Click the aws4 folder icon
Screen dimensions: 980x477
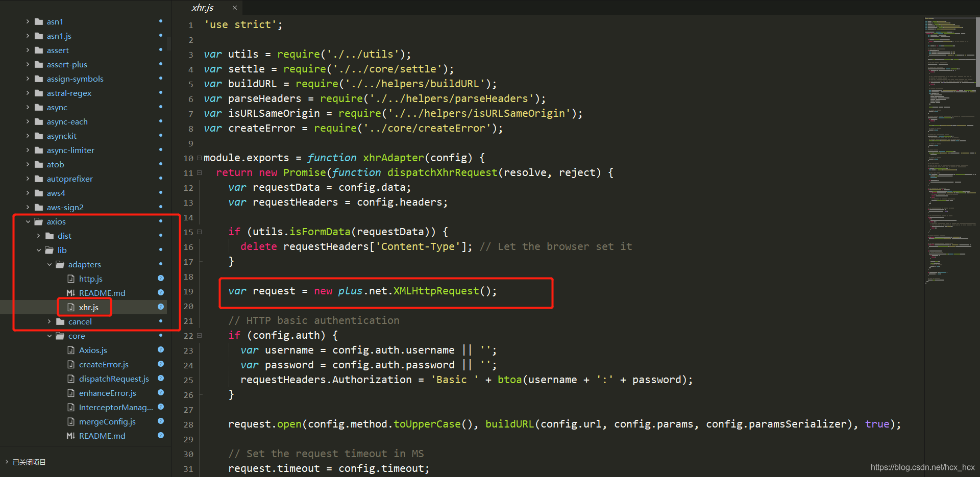point(39,193)
